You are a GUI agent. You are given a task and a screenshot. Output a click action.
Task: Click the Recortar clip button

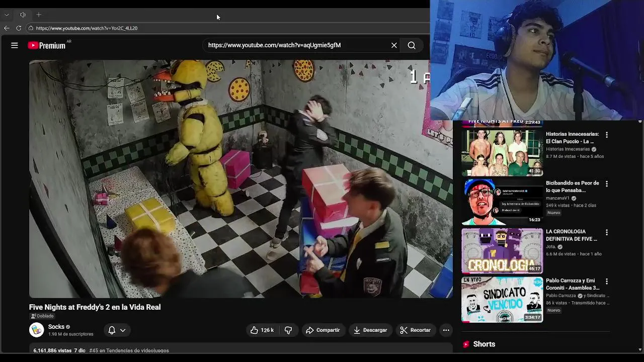click(x=415, y=330)
